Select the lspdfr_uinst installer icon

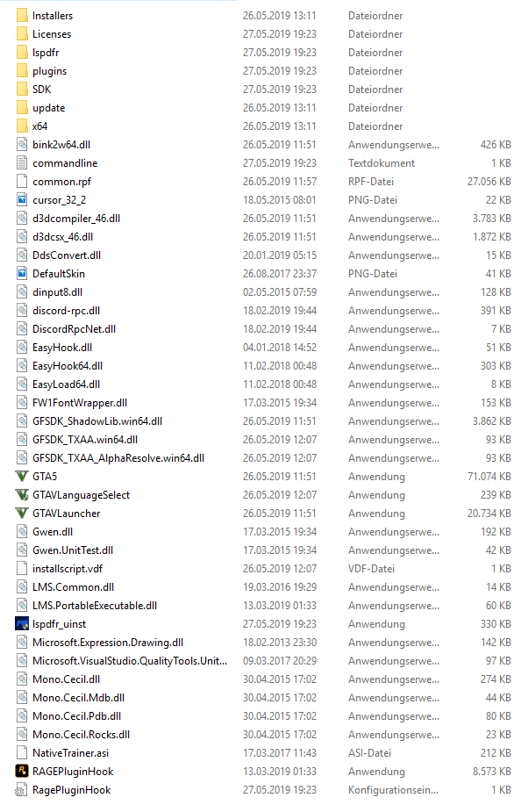22,624
